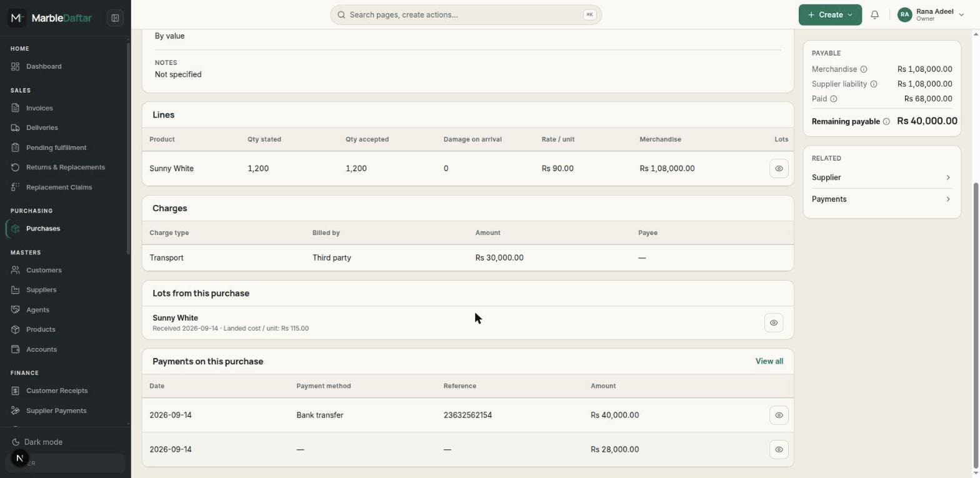The height and width of the screenshot is (478, 980).
Task: Click the RA user avatar
Action: tap(904, 15)
